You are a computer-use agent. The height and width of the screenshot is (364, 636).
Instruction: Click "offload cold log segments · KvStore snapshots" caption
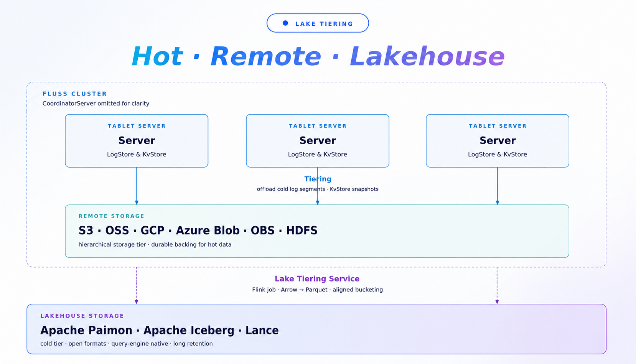coord(318,189)
